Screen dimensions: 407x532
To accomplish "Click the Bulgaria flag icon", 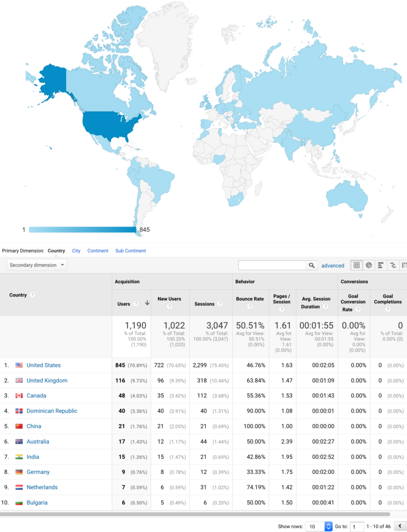I will click(x=19, y=502).
